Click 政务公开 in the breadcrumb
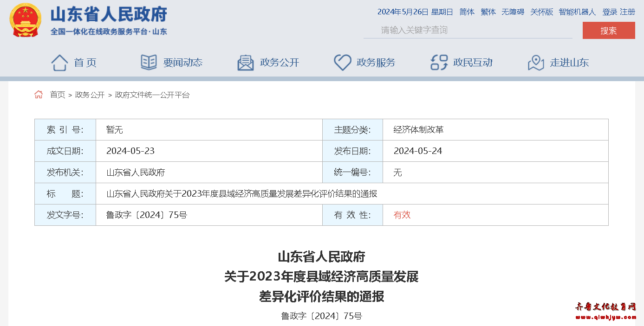Viewport: 644px width, 326px height. tap(90, 95)
